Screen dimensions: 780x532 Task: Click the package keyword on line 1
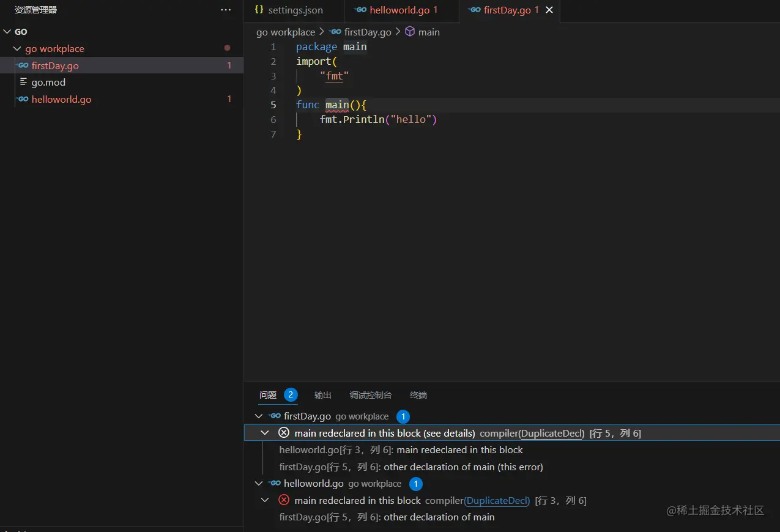click(x=316, y=47)
